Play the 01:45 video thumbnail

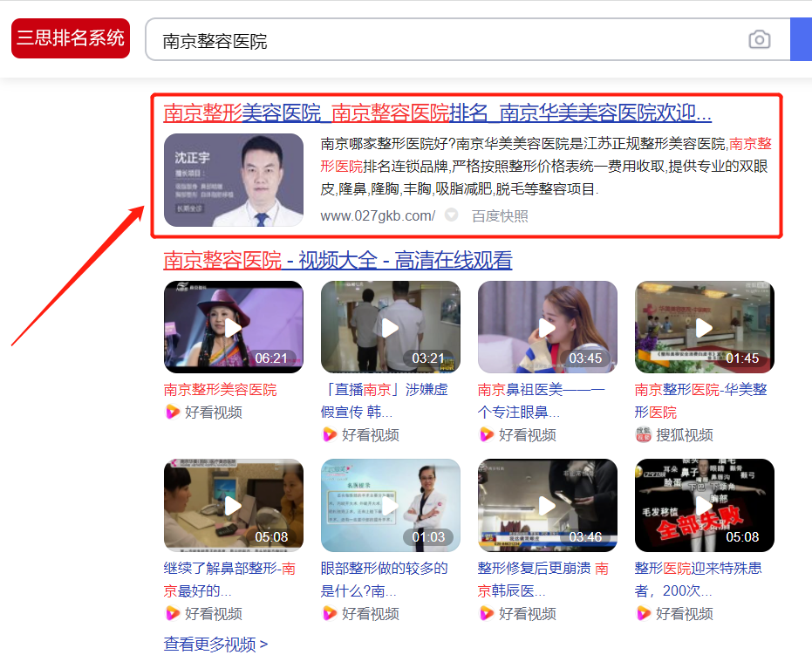coord(705,327)
